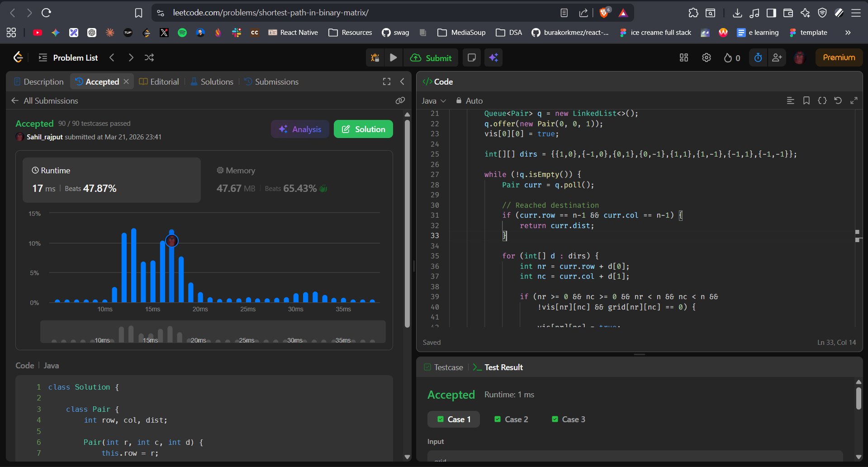Click the Run code play icon
Viewport: 868px width, 467px height.
[393, 57]
